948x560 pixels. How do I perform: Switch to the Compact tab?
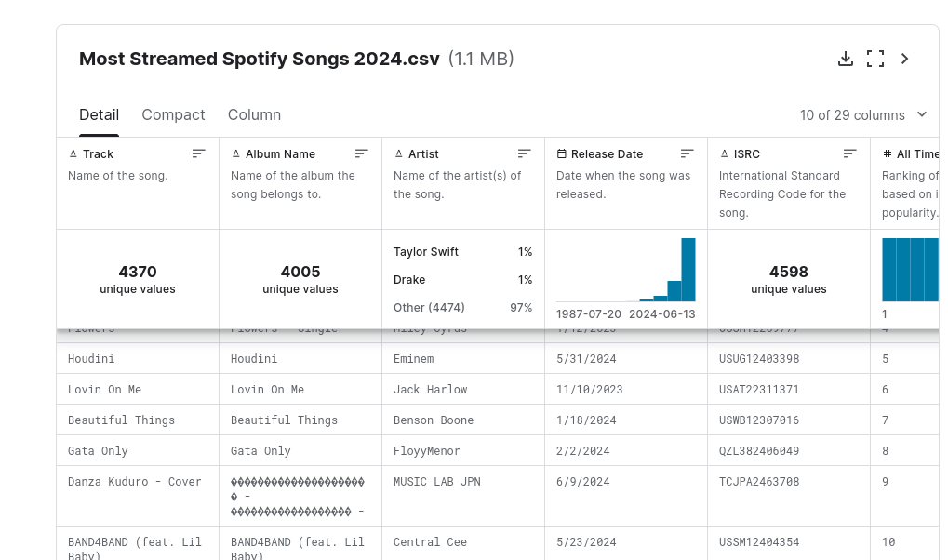pos(173,115)
